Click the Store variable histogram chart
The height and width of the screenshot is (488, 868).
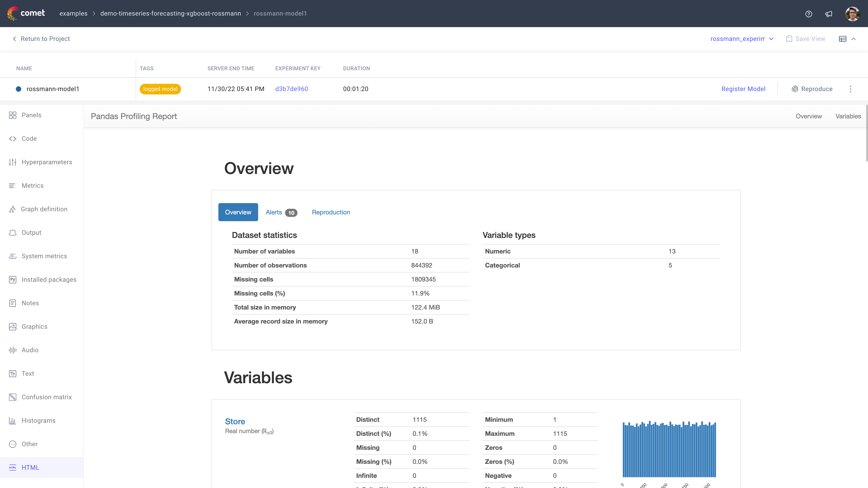coord(669,450)
